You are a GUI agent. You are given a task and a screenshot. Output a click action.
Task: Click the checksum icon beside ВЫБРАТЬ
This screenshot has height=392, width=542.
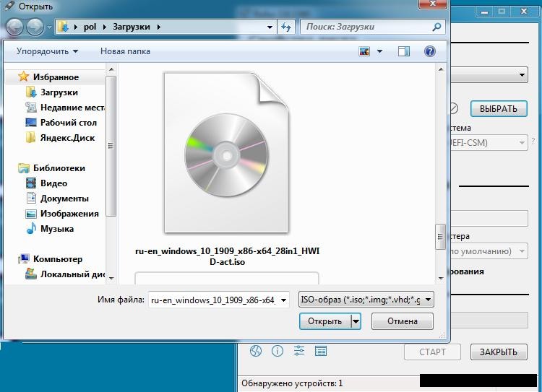454,108
